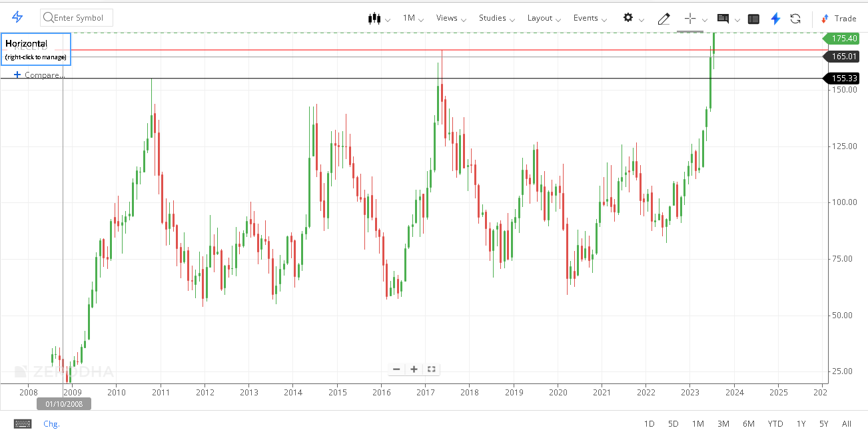Click the refresh chart icon
Image resolution: width=868 pixels, height=438 pixels.
click(x=795, y=19)
